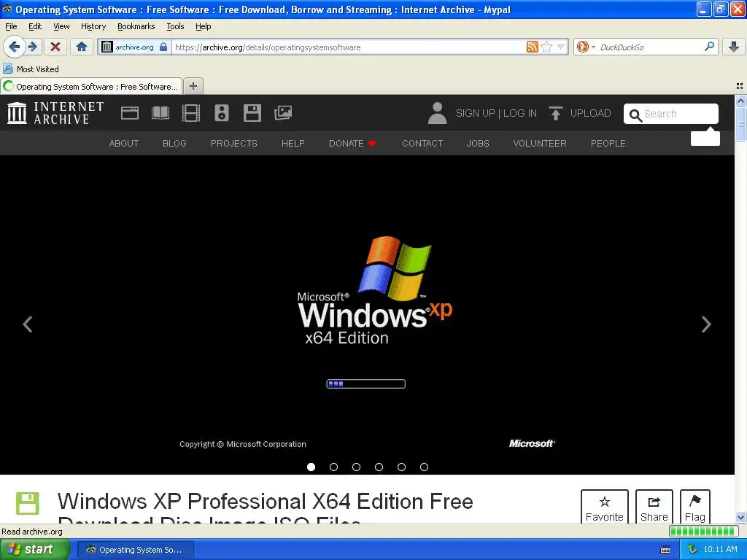Click the Operating System So... taskbar button
This screenshot has width=747, height=560.
135,550
